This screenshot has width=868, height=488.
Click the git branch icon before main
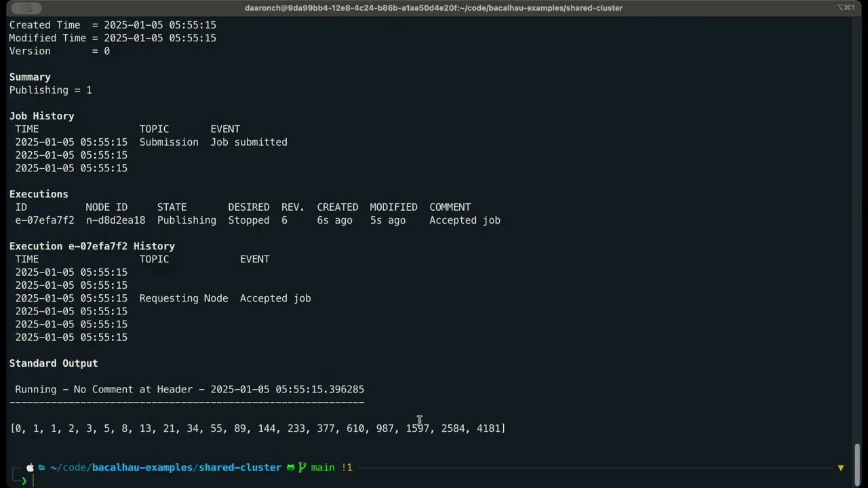click(x=302, y=468)
